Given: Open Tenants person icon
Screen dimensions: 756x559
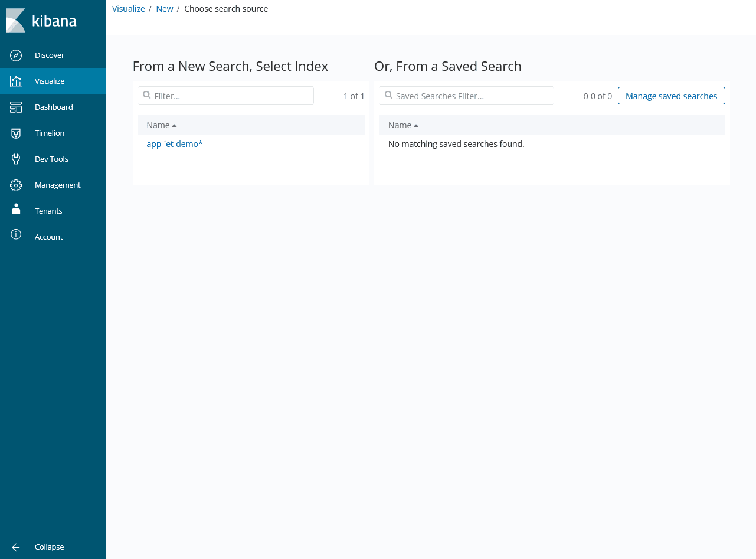Looking at the screenshot, I should [x=16, y=210].
